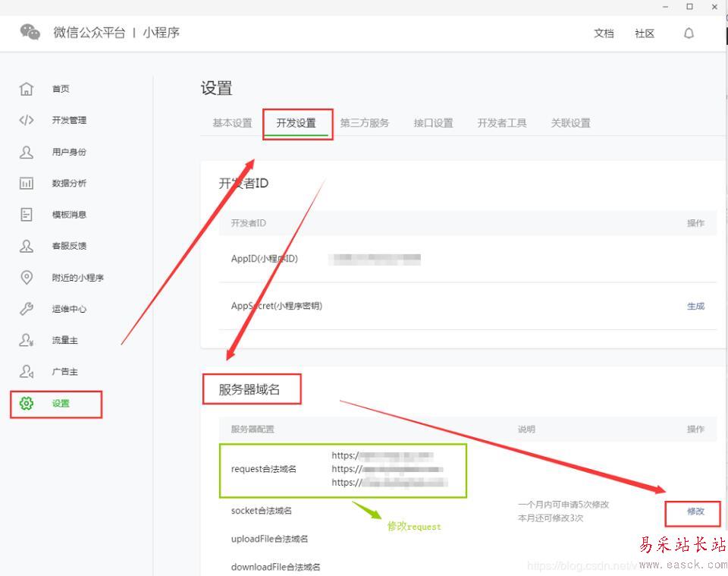Minimize the window
Viewport: 728px width, 576px height.
click(665, 7)
